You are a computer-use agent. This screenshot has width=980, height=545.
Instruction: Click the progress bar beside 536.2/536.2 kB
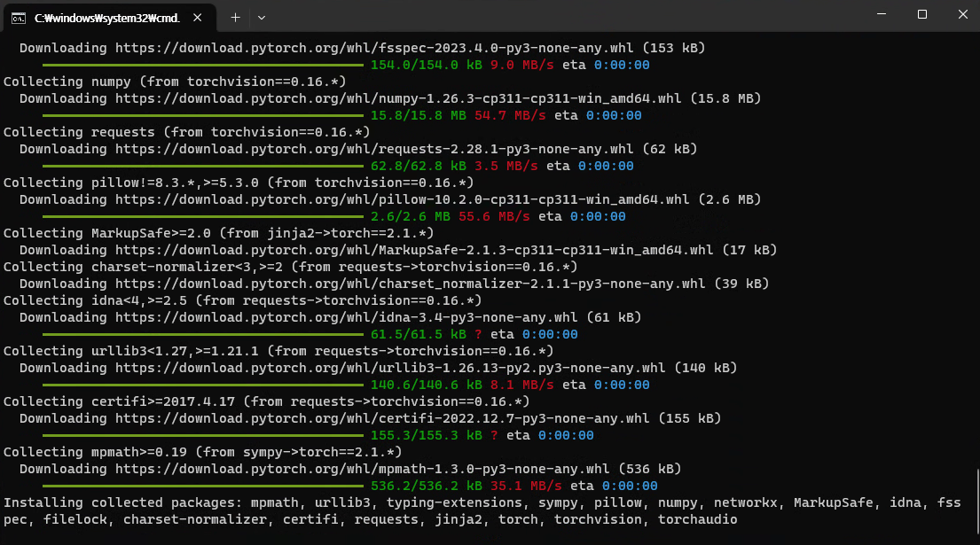point(203,486)
